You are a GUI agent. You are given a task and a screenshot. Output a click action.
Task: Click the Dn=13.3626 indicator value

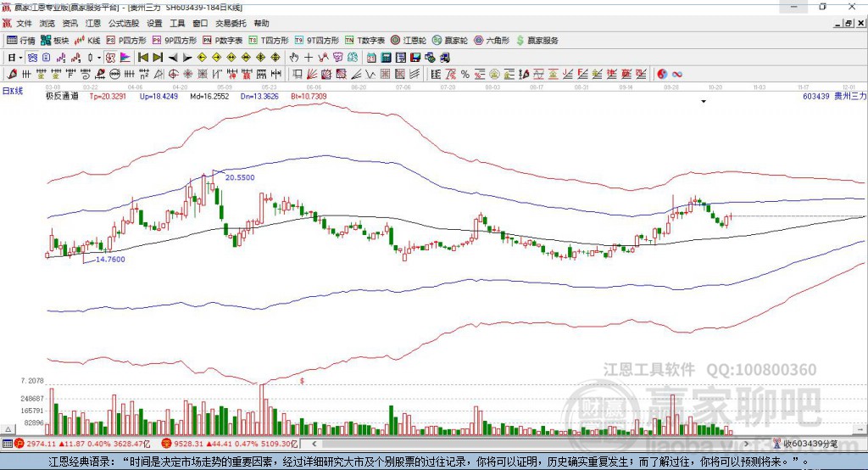click(x=259, y=96)
